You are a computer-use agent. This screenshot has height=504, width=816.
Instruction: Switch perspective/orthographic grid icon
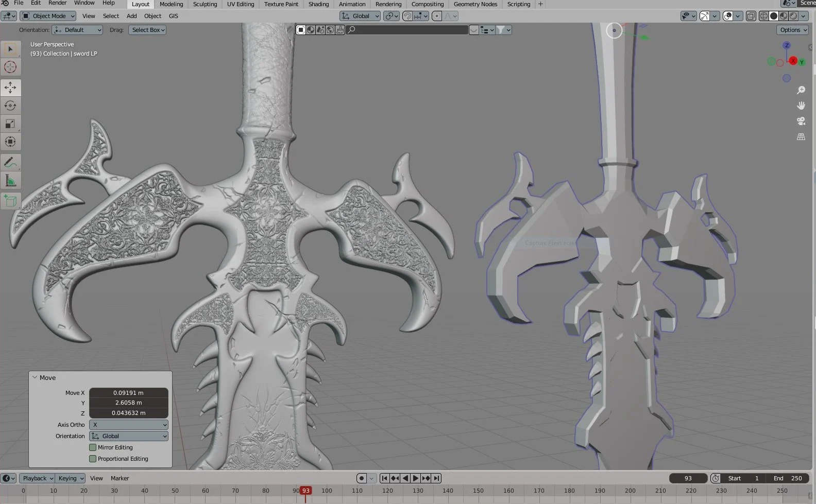[x=801, y=137]
